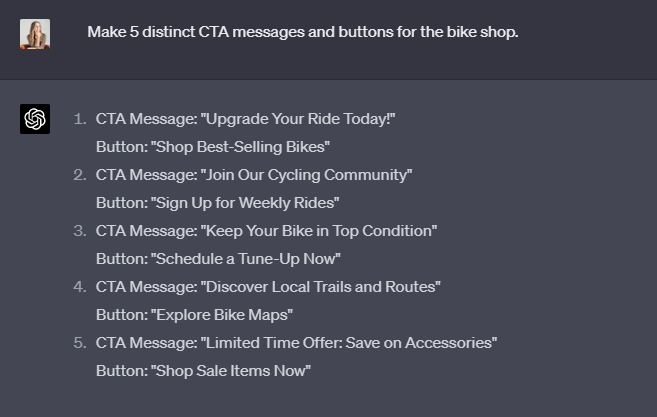The image size is (657, 417).
Task: Select "Keep Your Bike in Top Condition" line
Action: [266, 231]
